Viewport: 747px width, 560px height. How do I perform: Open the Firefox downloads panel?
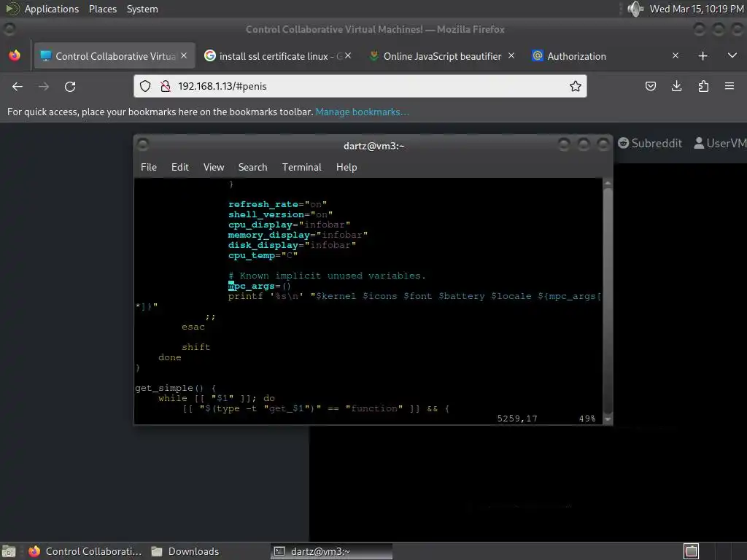(x=676, y=86)
